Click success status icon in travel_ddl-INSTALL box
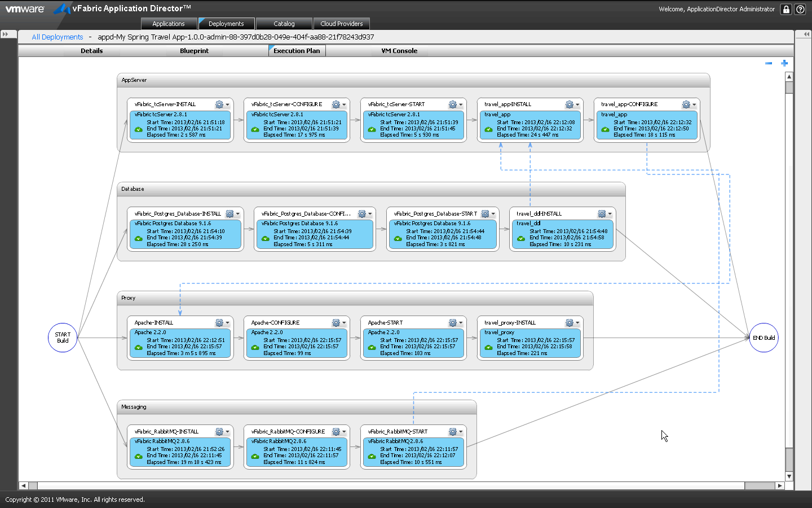 (521, 239)
